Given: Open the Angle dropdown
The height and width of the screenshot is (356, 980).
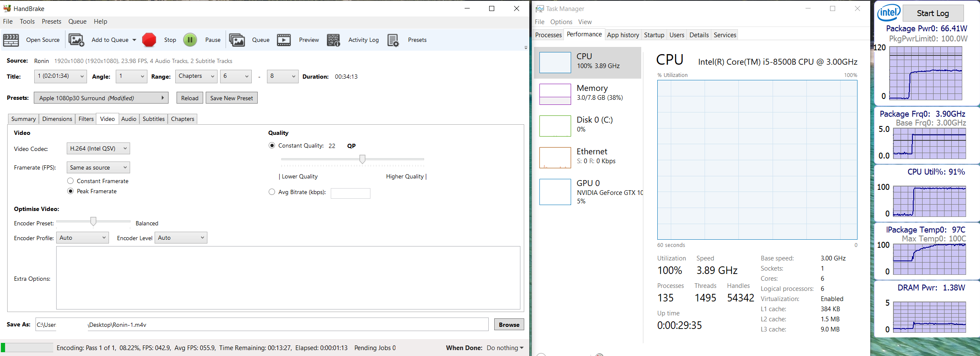Looking at the screenshot, I should pos(131,76).
